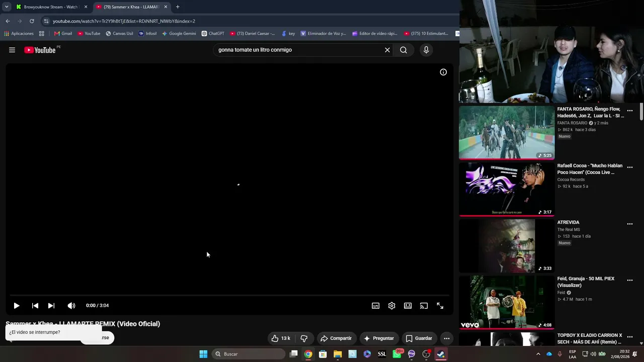Open the Aplicaciones bookmark shortcut
The height and width of the screenshot is (362, 644).
[x=19, y=34]
